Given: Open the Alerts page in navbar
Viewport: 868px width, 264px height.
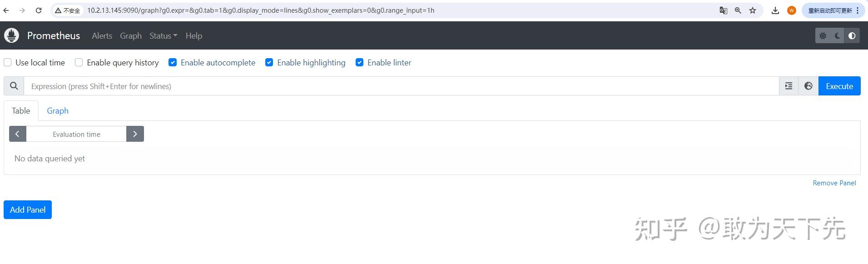Looking at the screenshot, I should 102,36.
